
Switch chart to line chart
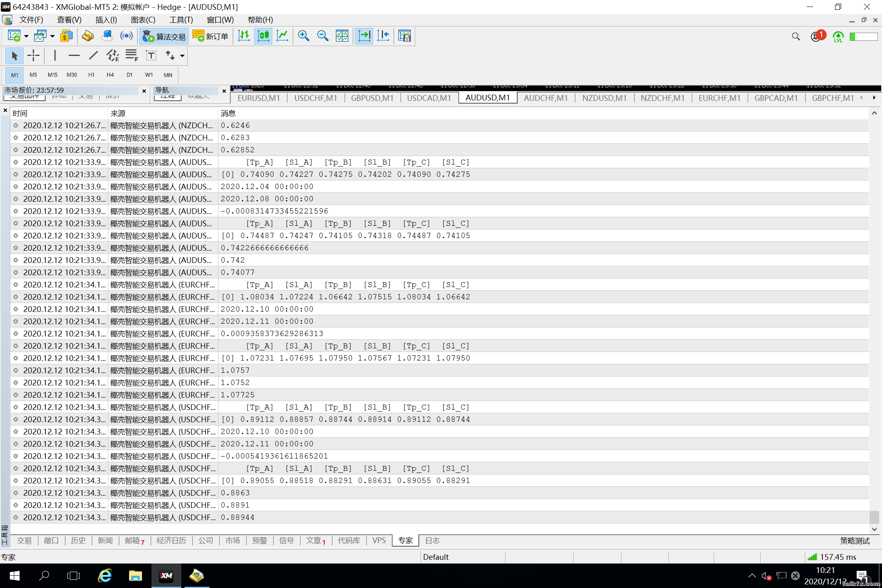pyautogui.click(x=283, y=36)
